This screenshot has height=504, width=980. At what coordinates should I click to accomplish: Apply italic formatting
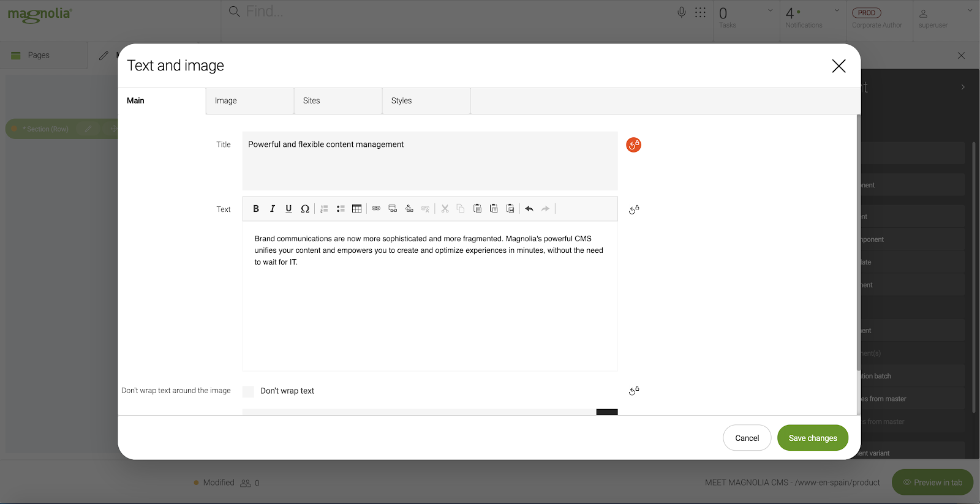tap(273, 209)
